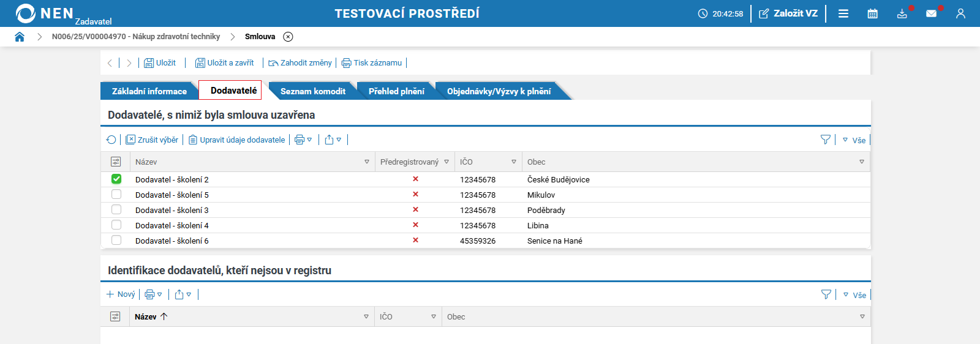Open column settings of unregistered suppliers table

[x=115, y=316]
